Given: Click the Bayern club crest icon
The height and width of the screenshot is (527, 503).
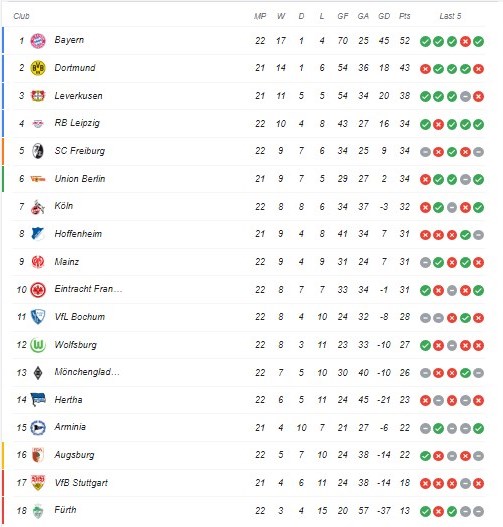Looking at the screenshot, I should point(38,41).
